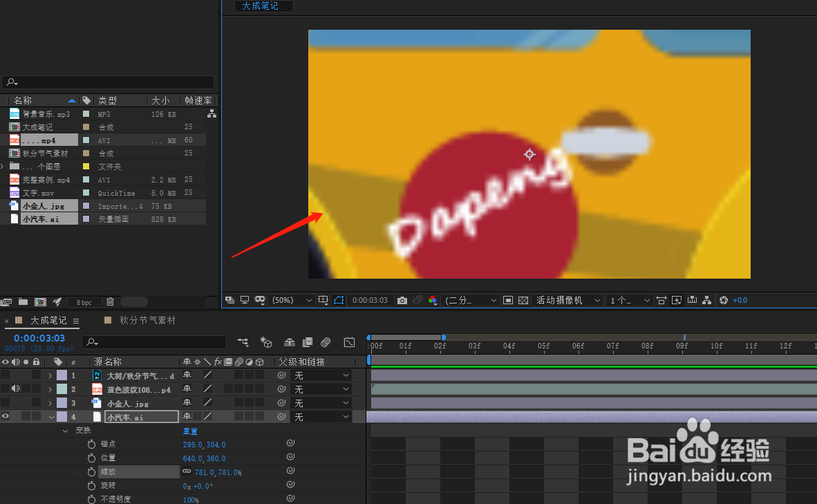817x504 pixels.
Task: Open parent dropdown for layer 4 小汽车.ai
Action: 321,417
